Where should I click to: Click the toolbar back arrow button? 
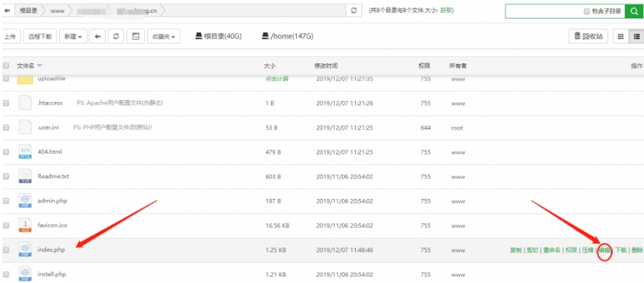[97, 36]
